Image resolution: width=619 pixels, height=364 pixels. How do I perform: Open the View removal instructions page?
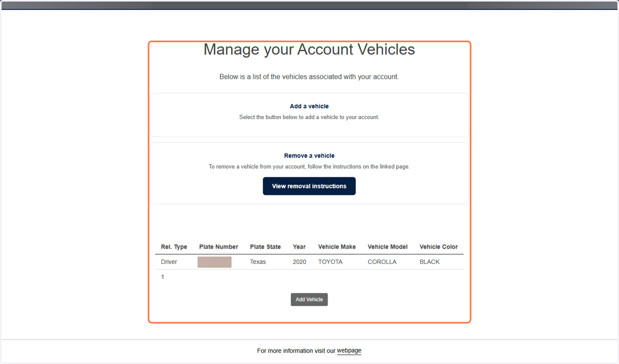coord(309,186)
